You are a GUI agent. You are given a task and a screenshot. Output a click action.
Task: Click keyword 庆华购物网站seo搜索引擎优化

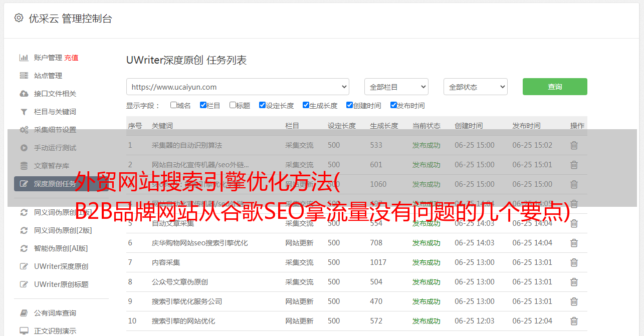pyautogui.click(x=200, y=243)
